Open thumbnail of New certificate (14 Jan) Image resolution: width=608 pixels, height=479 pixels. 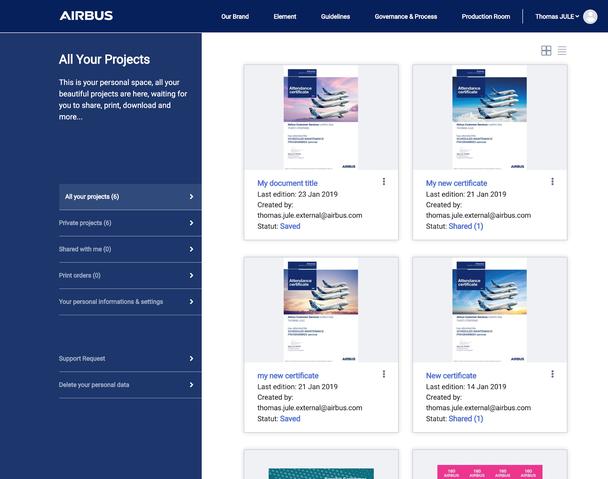click(490, 310)
